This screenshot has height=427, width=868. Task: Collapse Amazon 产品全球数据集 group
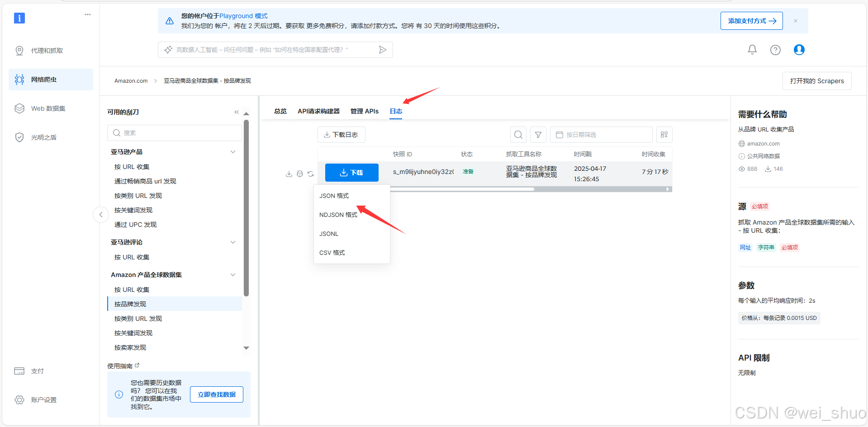[233, 275]
